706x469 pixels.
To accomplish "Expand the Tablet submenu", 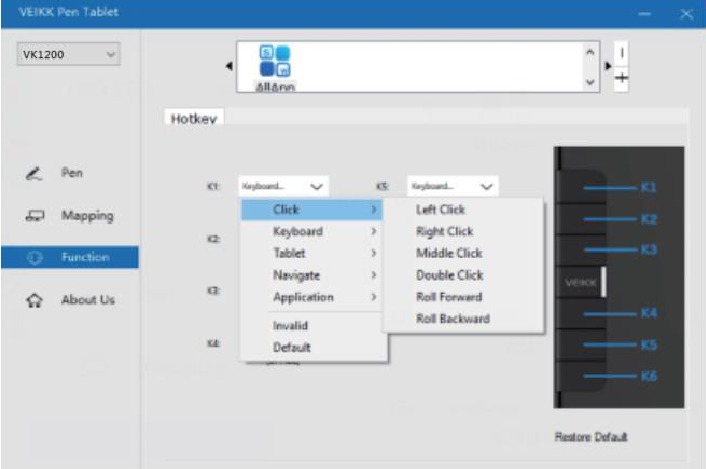I will (312, 253).
